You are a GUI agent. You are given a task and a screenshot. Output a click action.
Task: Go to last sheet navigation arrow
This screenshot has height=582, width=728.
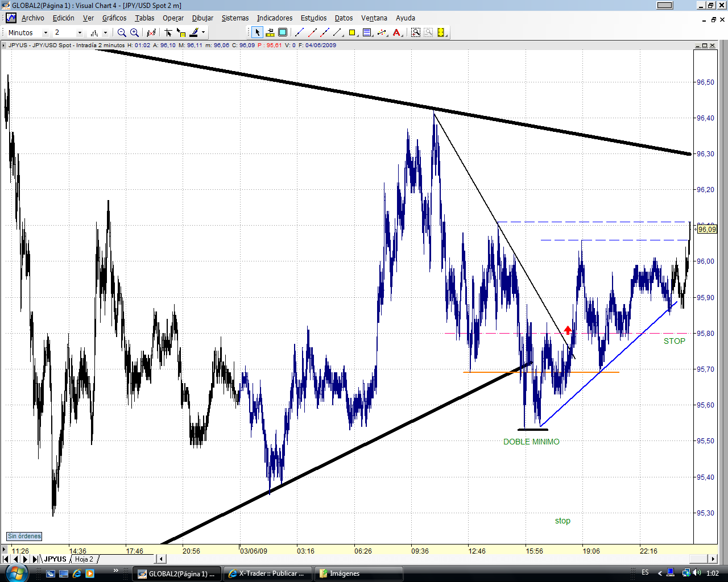point(35,559)
